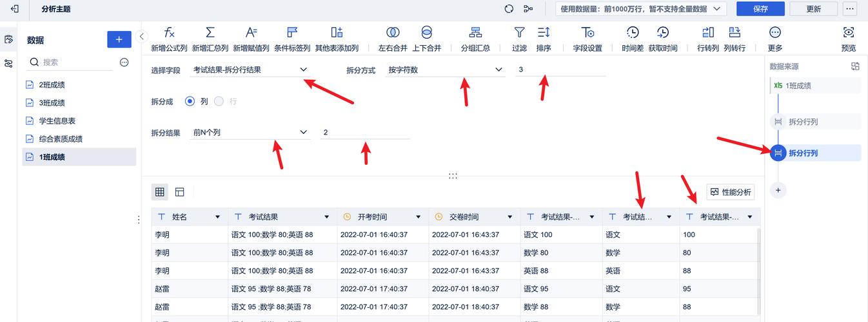The height and width of the screenshot is (322, 868).
Task: Click the data-edit icon in left sidebar
Action: tap(8, 39)
